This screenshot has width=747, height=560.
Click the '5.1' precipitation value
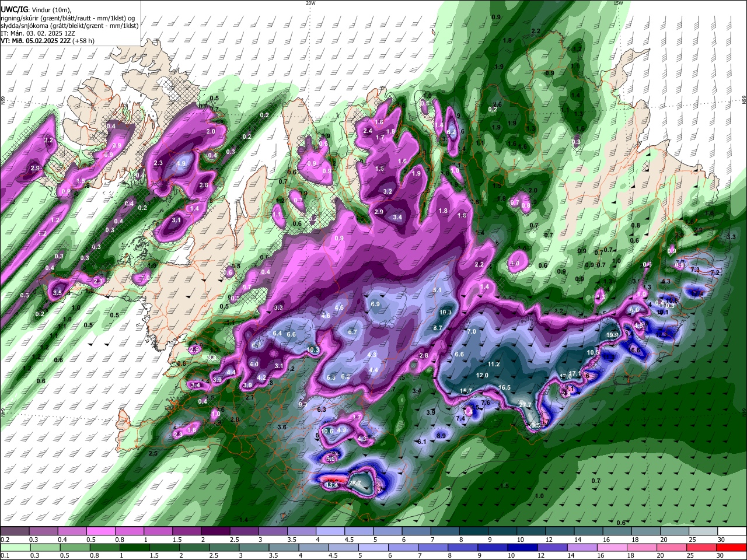(438, 290)
